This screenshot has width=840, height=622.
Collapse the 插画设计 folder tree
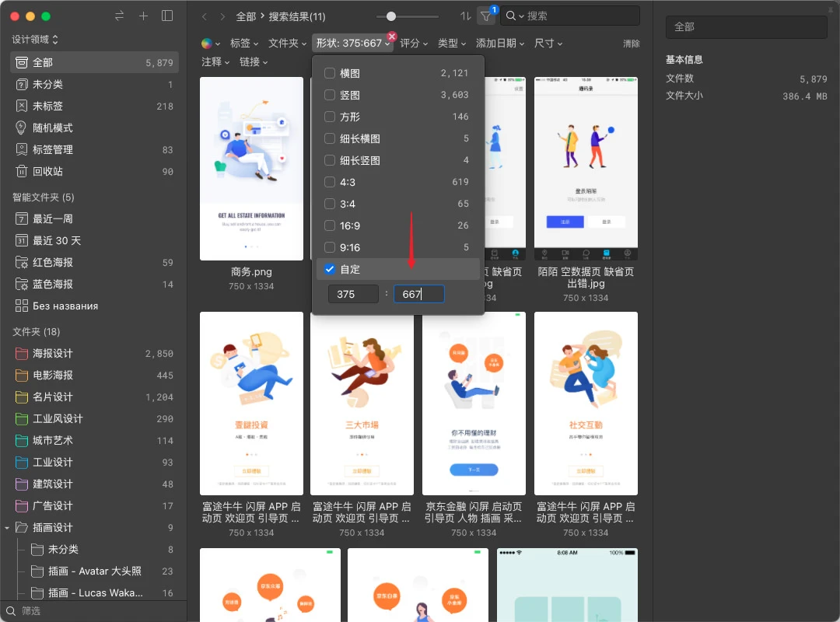point(7,528)
